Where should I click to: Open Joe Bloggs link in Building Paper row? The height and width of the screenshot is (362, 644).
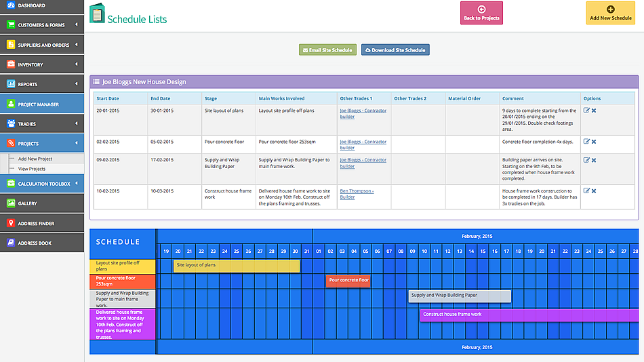(363, 163)
